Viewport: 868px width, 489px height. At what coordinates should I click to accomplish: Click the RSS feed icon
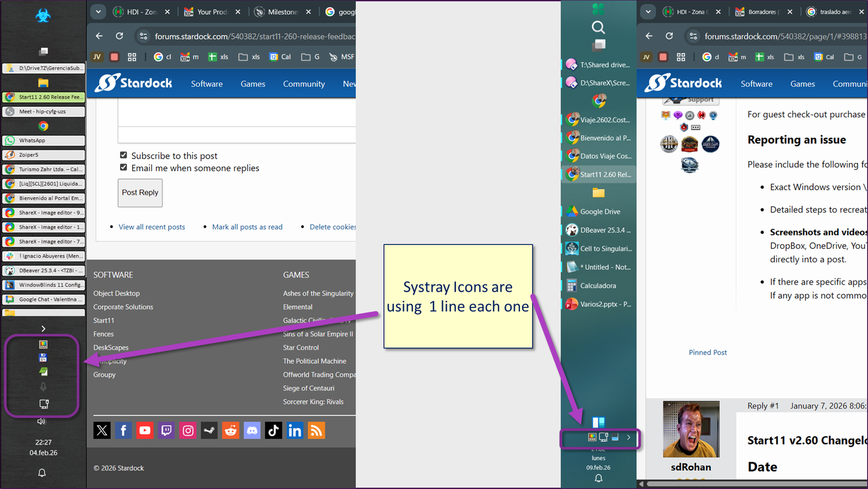tap(316, 431)
